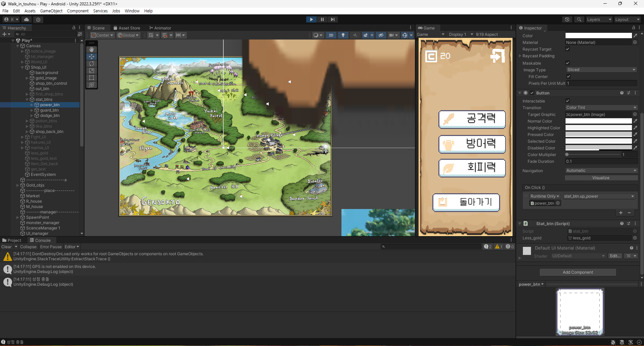Open the Normal Color swatch
The height and width of the screenshot is (346, 644).
[599, 121]
